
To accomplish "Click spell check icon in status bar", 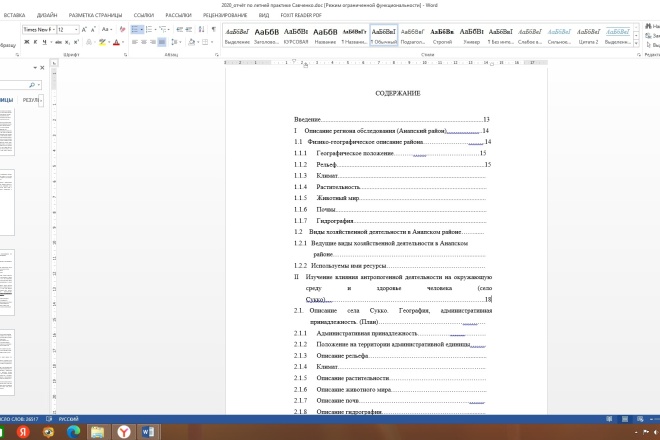I will click(49, 419).
